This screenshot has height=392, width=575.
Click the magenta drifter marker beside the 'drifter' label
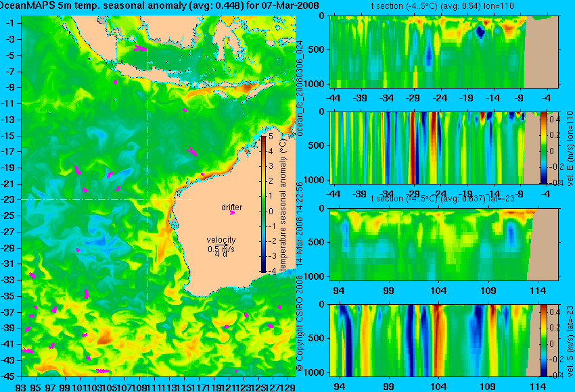tap(232, 212)
